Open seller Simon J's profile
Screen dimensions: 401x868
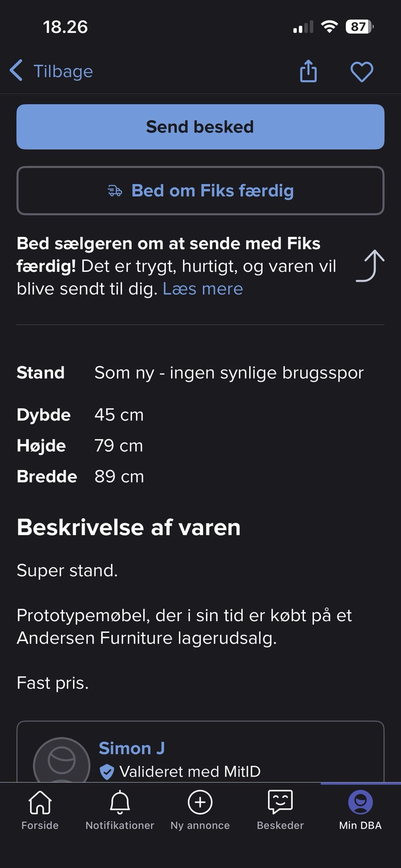tap(132, 748)
